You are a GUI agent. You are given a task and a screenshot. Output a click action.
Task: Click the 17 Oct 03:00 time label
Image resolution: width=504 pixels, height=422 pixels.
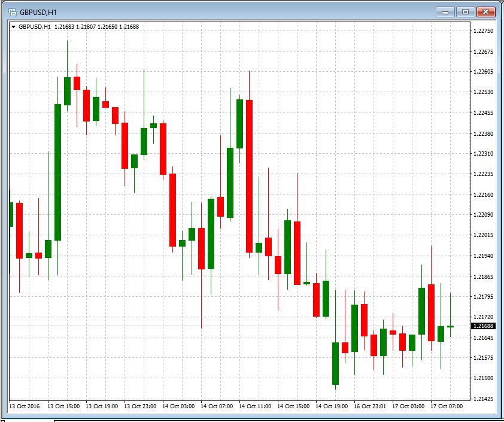pos(408,406)
